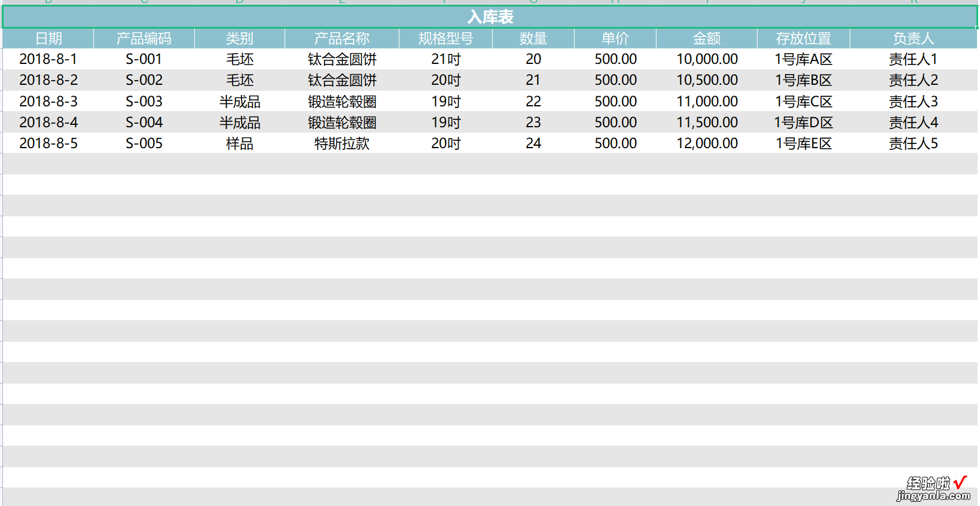Viewport: 980px width, 506px height.
Task: Click the 负责人 column header
Action: (x=914, y=38)
